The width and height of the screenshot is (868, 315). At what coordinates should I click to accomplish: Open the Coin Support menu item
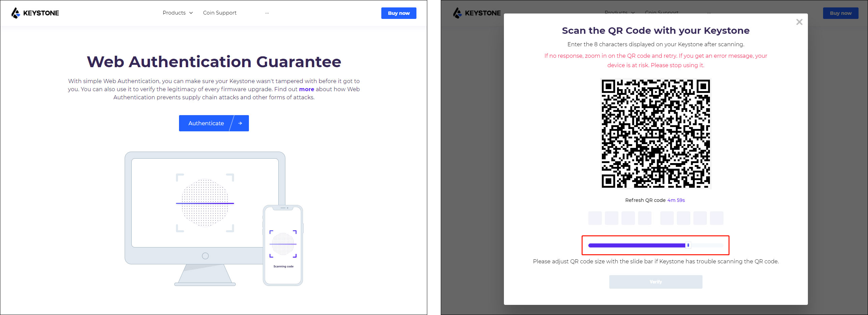220,13
